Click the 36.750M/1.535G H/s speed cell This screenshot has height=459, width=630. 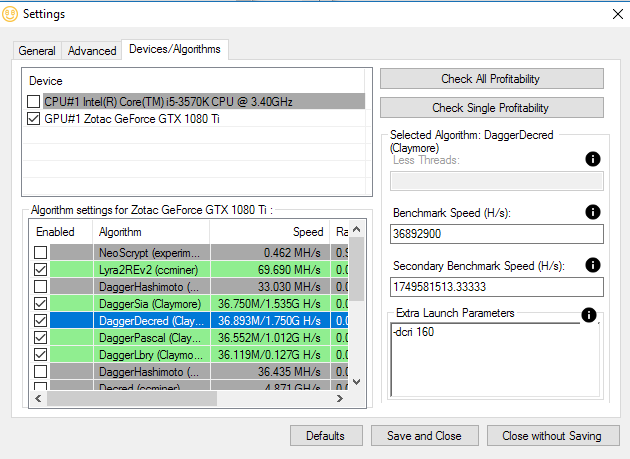point(270,303)
